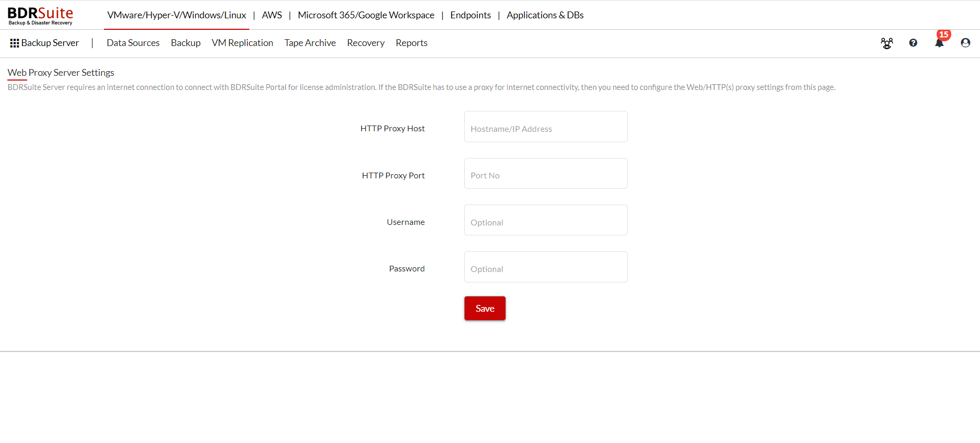Open the notifications bell icon
This screenshot has width=980, height=443.
point(939,43)
